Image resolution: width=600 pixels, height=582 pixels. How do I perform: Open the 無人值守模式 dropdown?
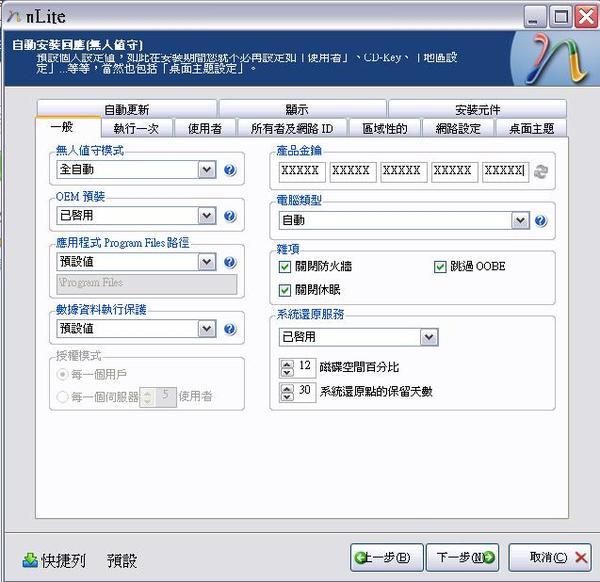pyautogui.click(x=207, y=170)
